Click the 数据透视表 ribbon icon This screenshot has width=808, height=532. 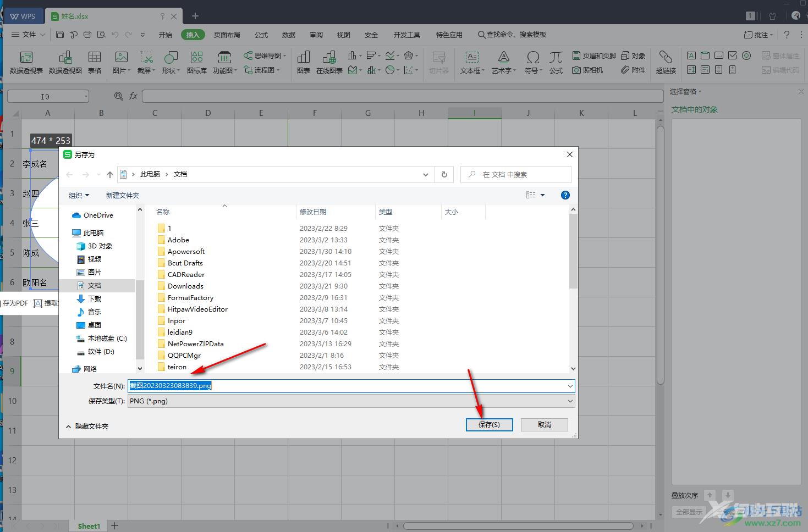point(26,63)
